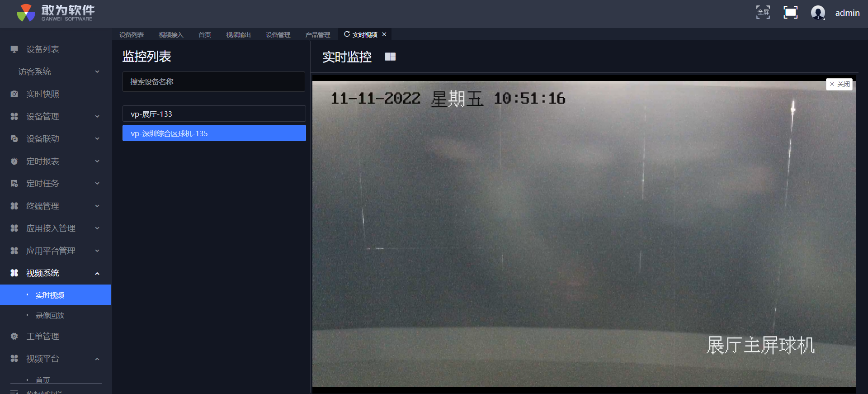Click the 设备列表 monitor icon in sidebar

14,49
